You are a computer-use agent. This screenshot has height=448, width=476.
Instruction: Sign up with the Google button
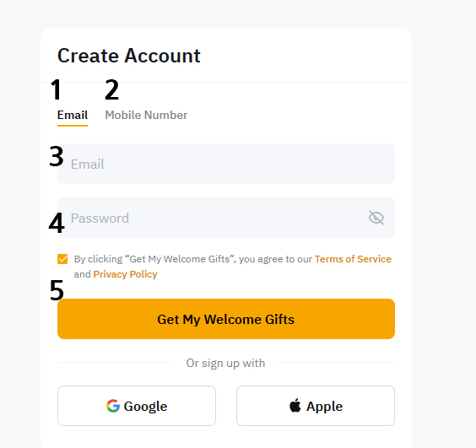137,406
